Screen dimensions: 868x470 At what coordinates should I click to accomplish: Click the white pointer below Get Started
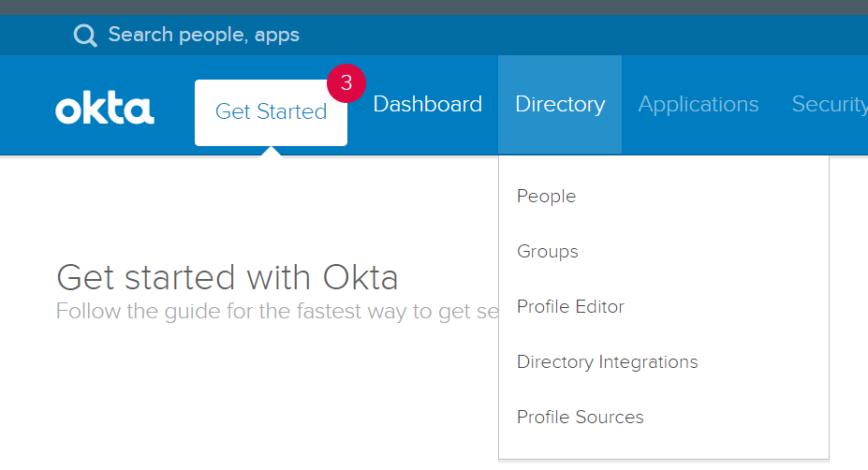[x=271, y=151]
